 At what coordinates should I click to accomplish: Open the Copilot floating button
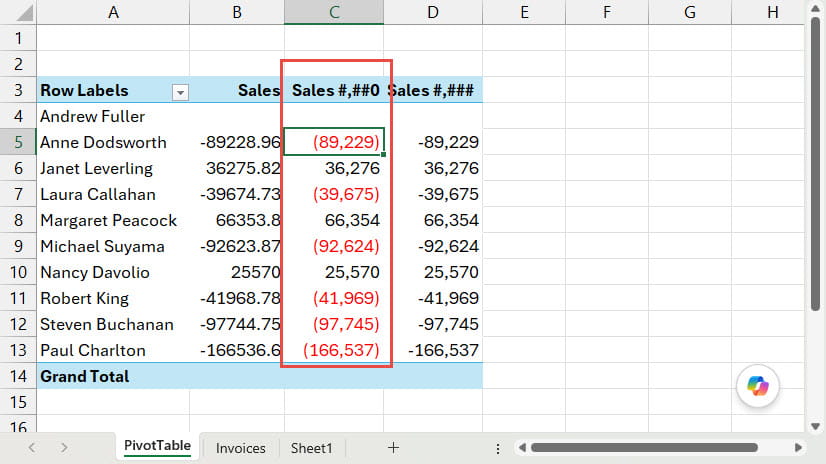click(x=758, y=386)
